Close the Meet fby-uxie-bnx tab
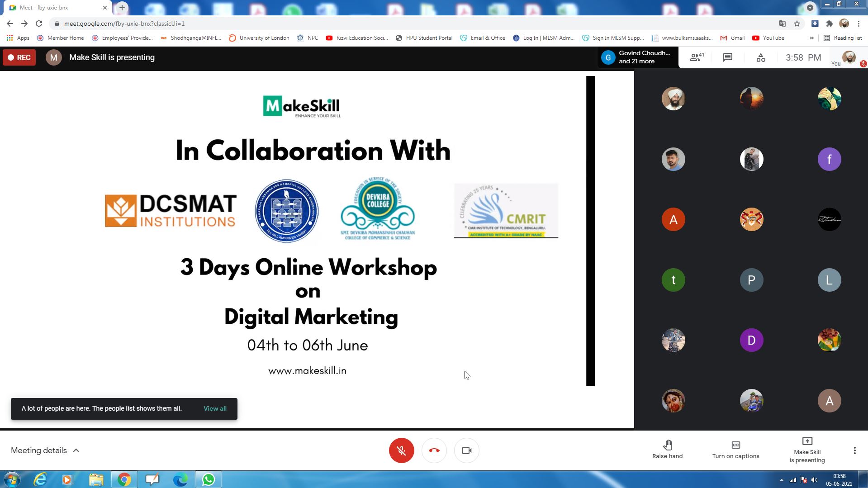This screenshot has height=488, width=868. click(104, 8)
